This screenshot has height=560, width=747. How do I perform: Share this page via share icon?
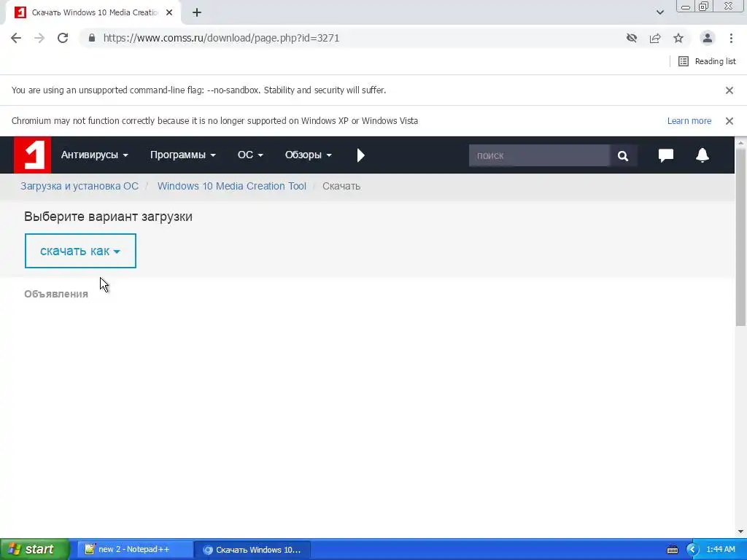pyautogui.click(x=655, y=38)
